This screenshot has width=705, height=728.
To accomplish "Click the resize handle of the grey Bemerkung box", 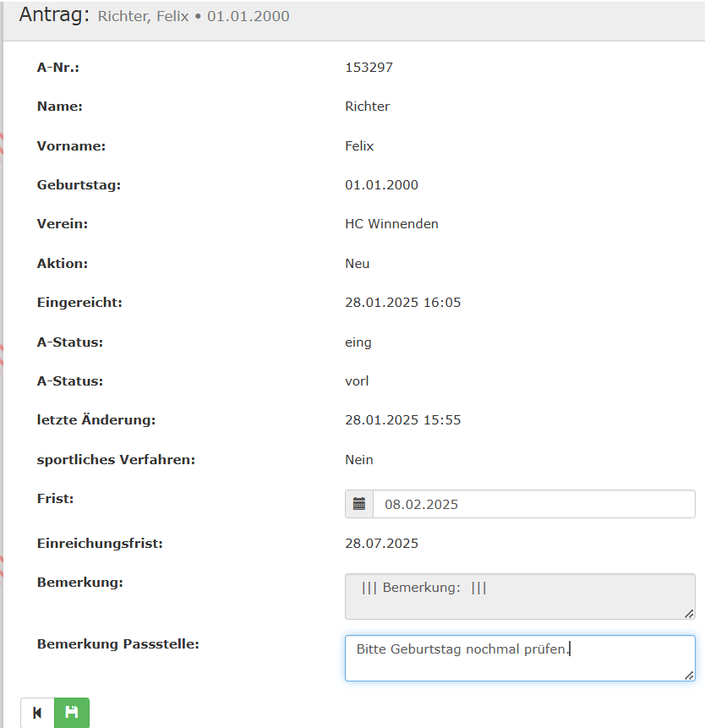I will coord(689,613).
